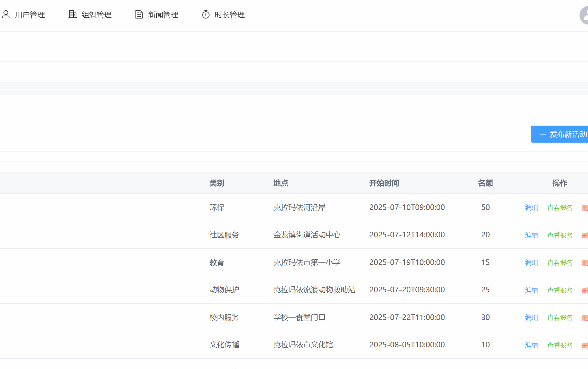Edit the 教育 activity row
The width and height of the screenshot is (588, 369).
pyautogui.click(x=531, y=263)
